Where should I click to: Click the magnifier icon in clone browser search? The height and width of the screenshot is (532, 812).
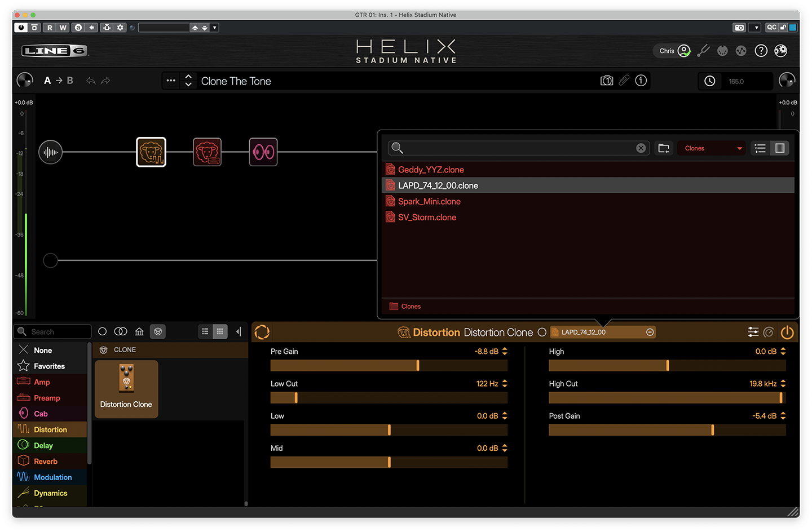coord(398,148)
